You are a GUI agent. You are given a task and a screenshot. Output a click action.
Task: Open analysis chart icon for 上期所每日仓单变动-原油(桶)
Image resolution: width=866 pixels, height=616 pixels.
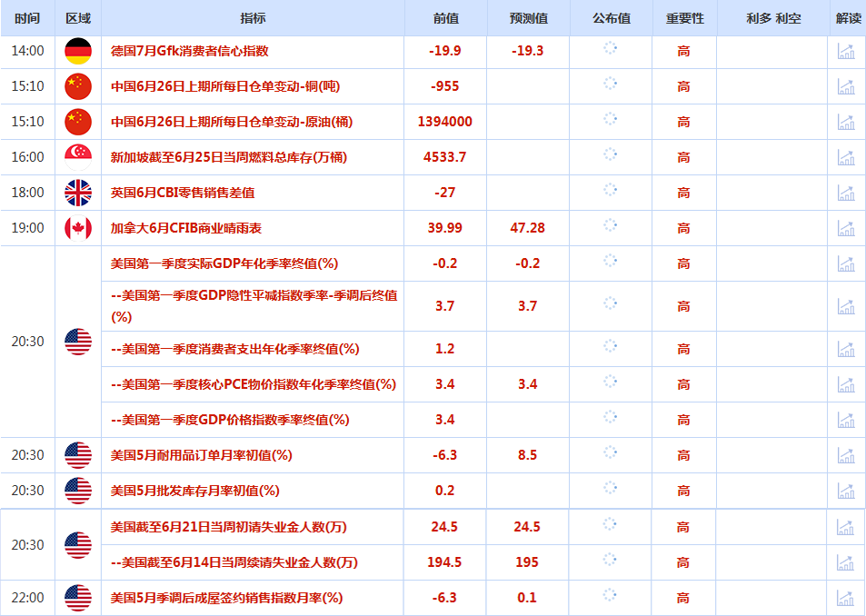(x=846, y=122)
